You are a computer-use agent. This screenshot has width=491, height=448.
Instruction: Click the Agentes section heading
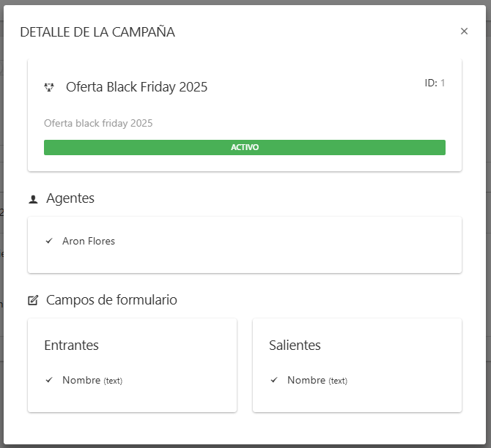click(x=70, y=198)
